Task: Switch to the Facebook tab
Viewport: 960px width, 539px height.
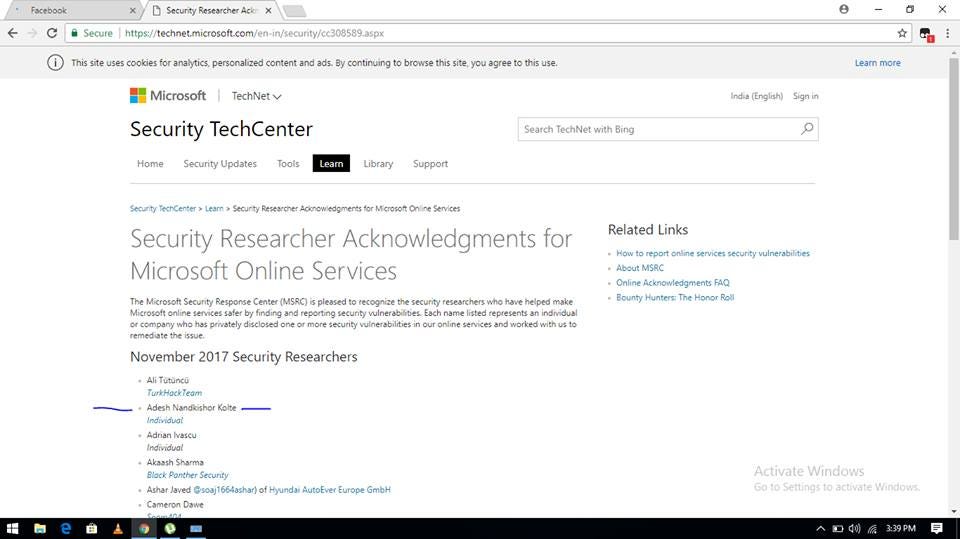Action: pos(73,10)
